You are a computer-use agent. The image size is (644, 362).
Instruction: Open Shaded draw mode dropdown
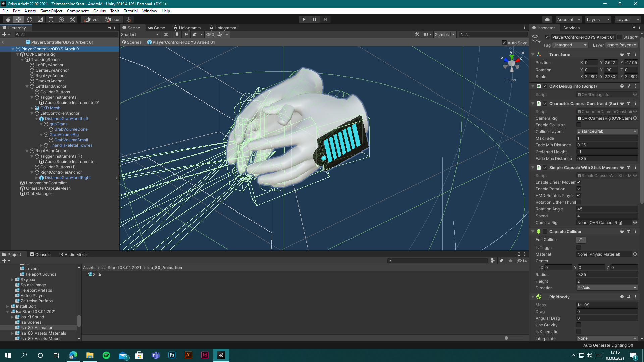140,34
